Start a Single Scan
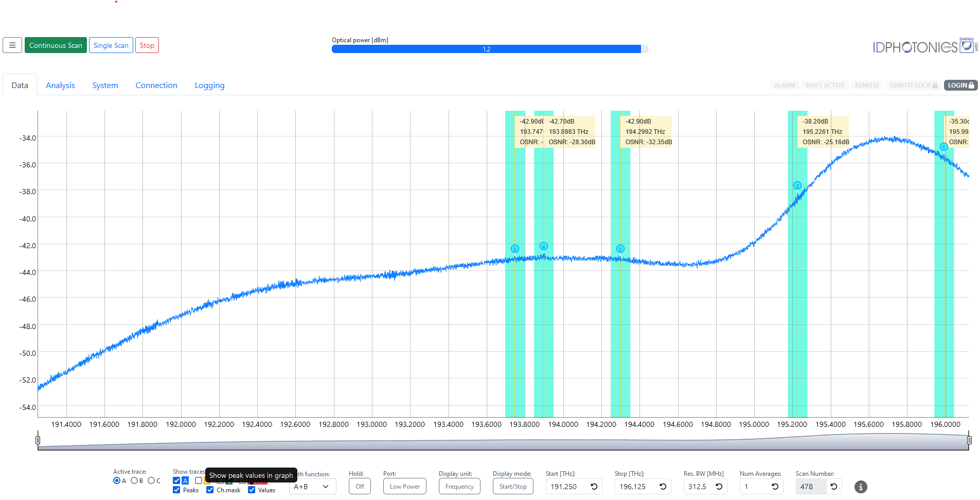Screen dimensions: 980x500 [x=111, y=45]
